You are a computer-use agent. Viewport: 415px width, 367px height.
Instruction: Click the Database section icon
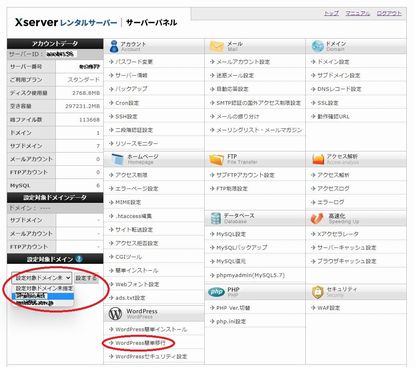coord(216,218)
